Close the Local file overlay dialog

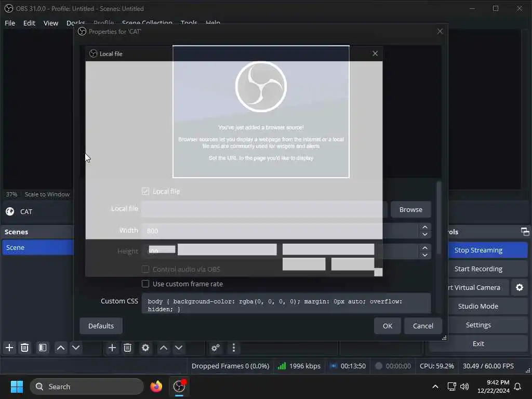coord(375,54)
